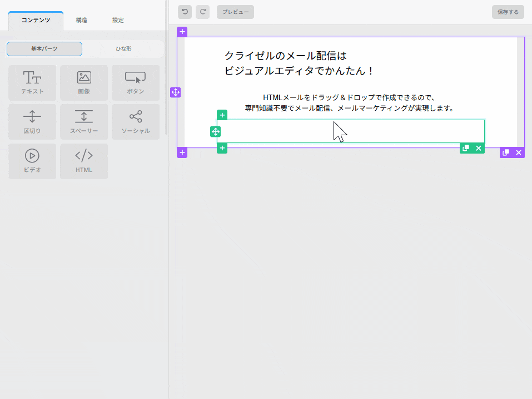Select the 基本パーツ toggle

click(44, 49)
